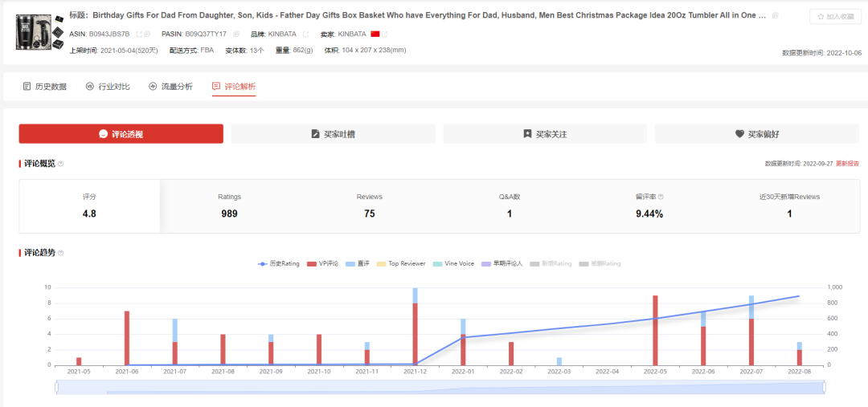868x407 pixels.
Task: Click the left handle of chart range slider
Action: [x=56, y=387]
